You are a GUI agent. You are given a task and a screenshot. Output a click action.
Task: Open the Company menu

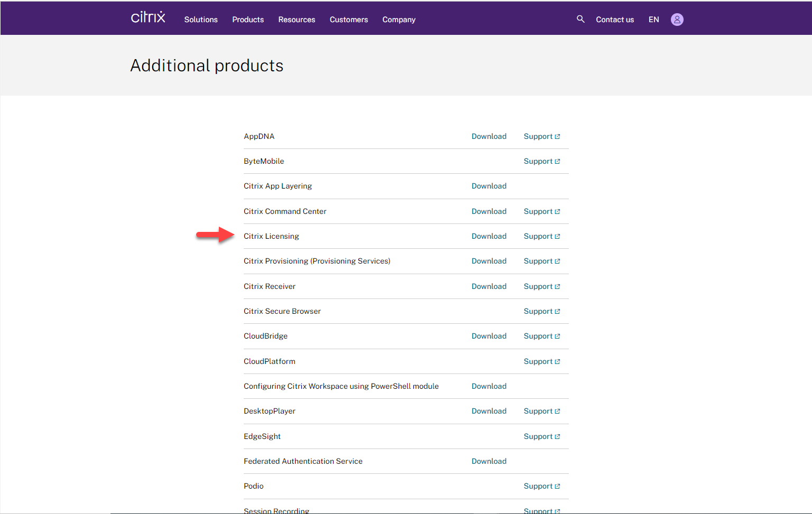pos(399,20)
